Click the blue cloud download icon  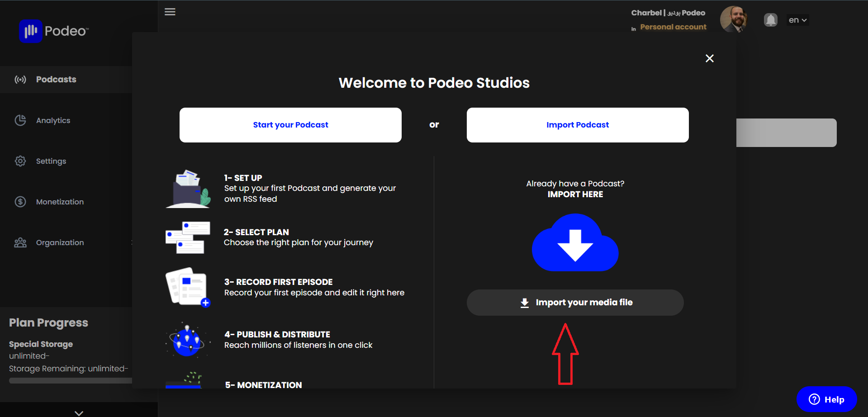click(575, 243)
